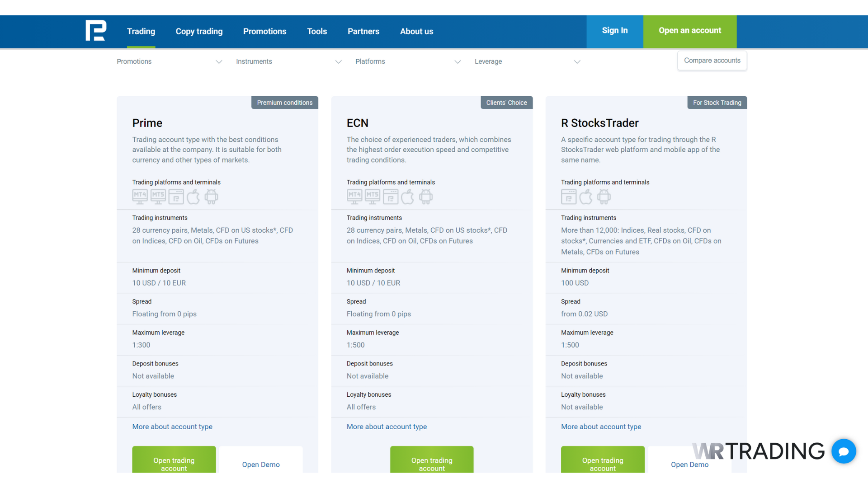Image resolution: width=868 pixels, height=488 pixels.
Task: Click ECN's Floating from 0 pips spread
Action: click(379, 314)
